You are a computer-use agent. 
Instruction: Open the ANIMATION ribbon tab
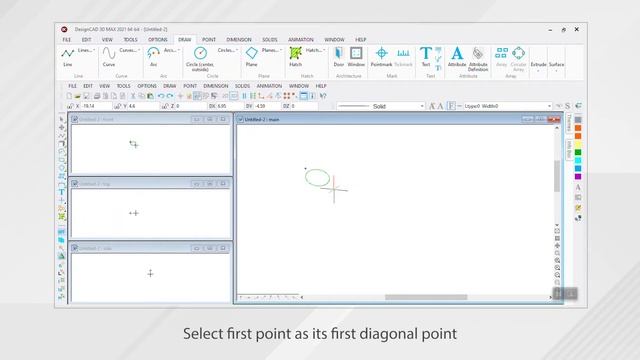[301, 40]
